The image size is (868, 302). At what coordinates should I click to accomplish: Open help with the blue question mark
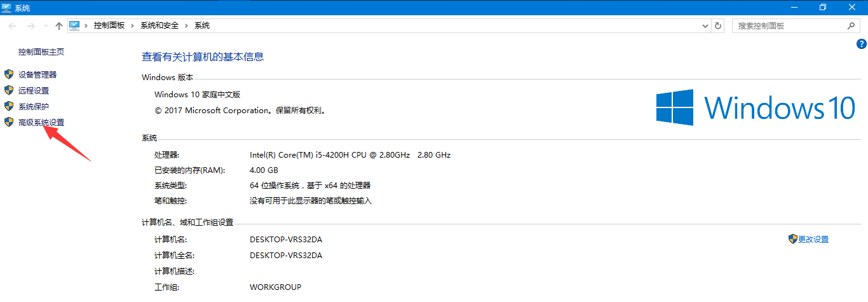point(862,44)
